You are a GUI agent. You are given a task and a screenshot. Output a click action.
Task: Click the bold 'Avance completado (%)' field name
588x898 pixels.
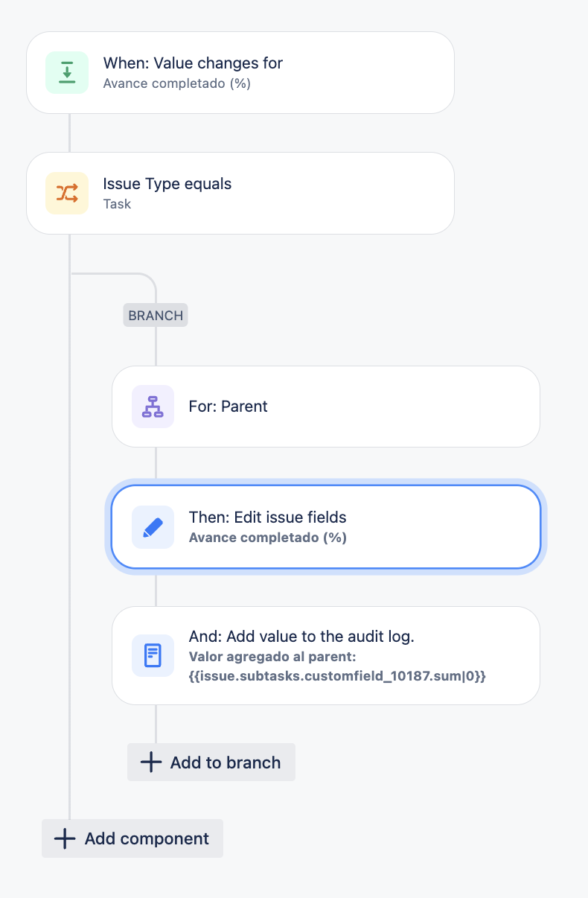(268, 538)
